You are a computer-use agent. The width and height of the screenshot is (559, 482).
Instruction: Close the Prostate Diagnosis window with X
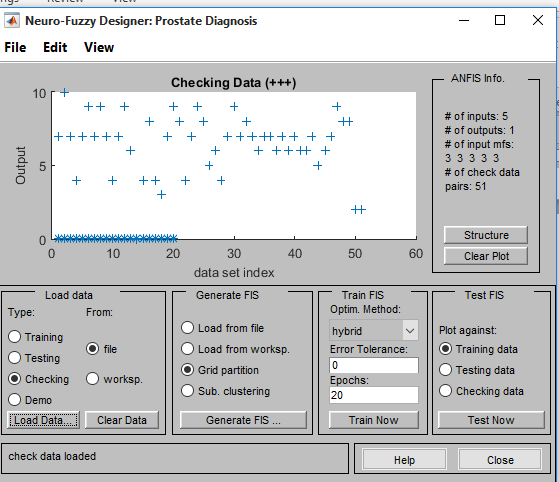[538, 20]
